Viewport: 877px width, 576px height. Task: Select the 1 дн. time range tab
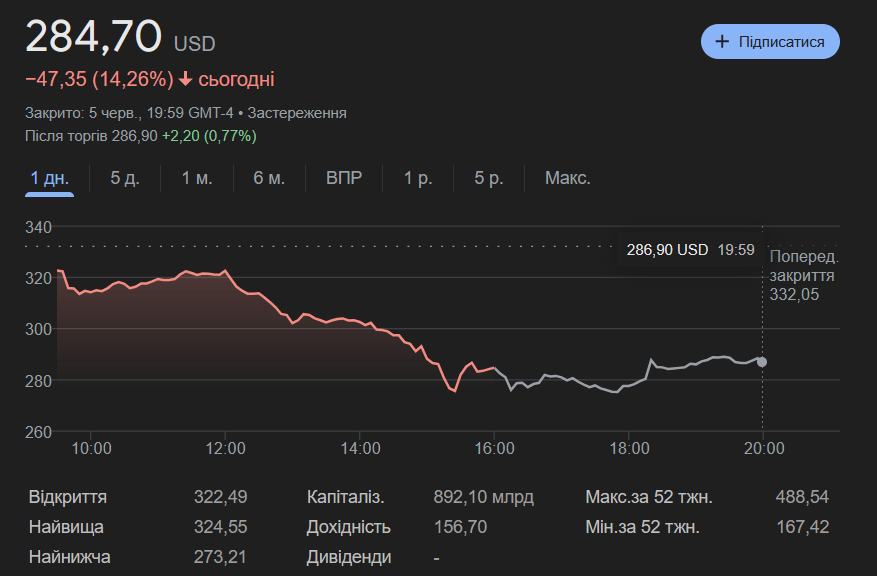(x=49, y=178)
